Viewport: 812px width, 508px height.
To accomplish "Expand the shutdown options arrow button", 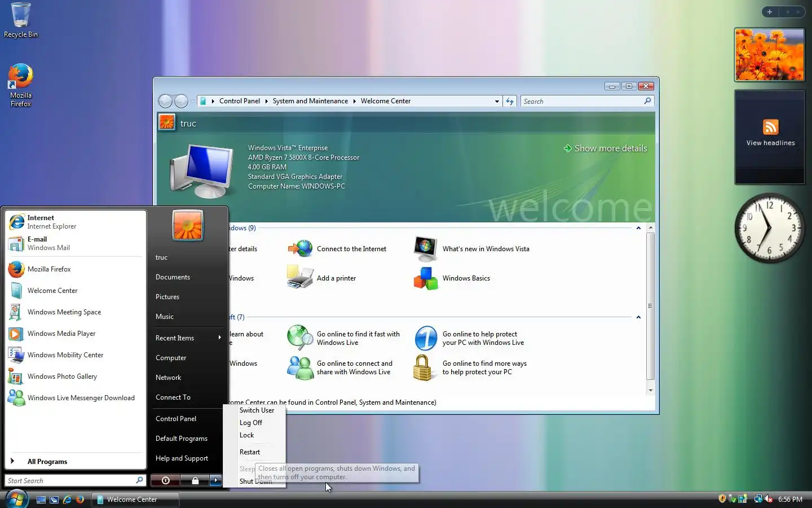I will 216,480.
